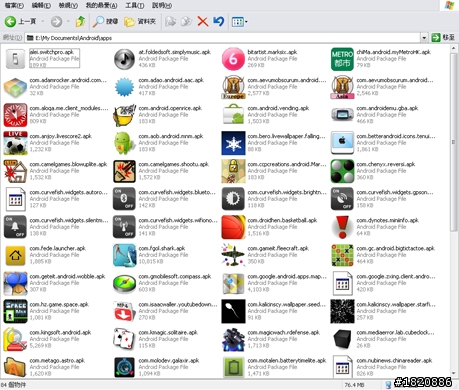Click the Copy To folder toolbar icon
Viewport: 459px width, 390px height.
pyautogui.click(x=186, y=22)
